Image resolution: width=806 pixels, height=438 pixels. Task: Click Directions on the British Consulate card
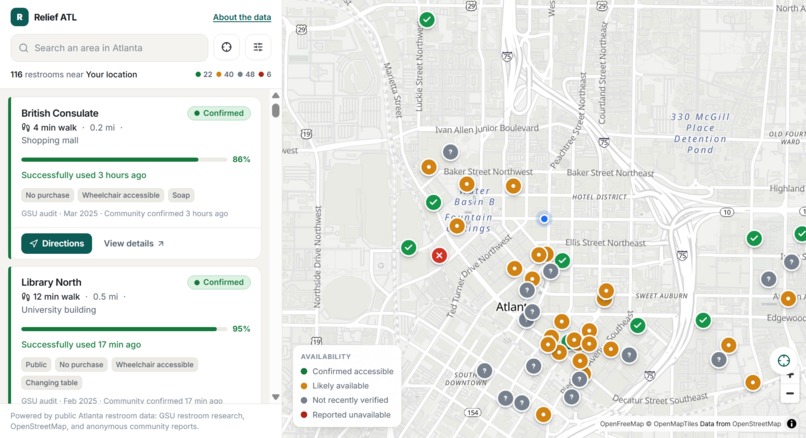pyautogui.click(x=57, y=243)
